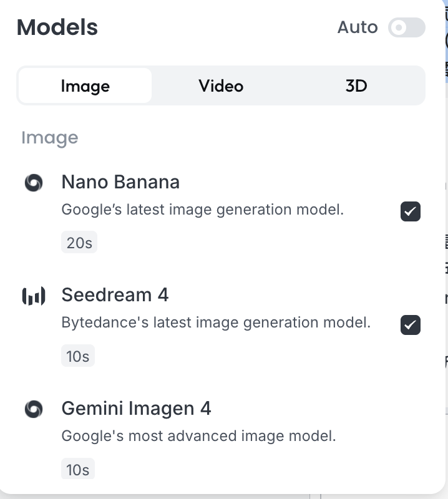Image resolution: width=448 pixels, height=499 pixels.
Task: Click the Seedream 4 Bytedance bars icon
Action: [34, 296]
